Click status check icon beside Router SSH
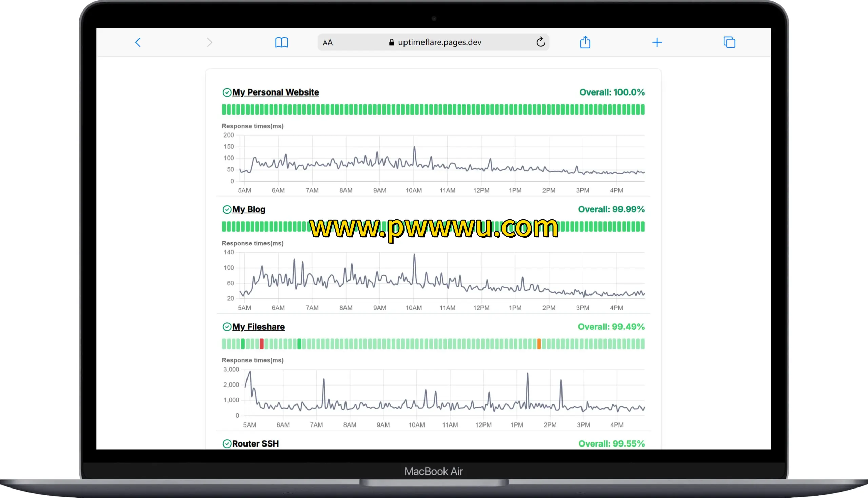Image resolution: width=868 pixels, height=498 pixels. (x=226, y=443)
